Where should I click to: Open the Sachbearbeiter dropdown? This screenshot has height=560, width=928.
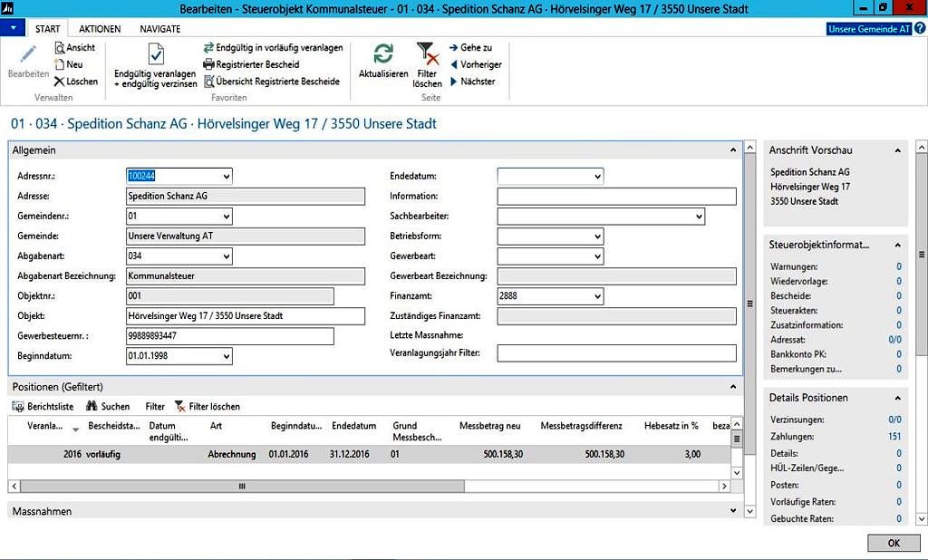698,217
